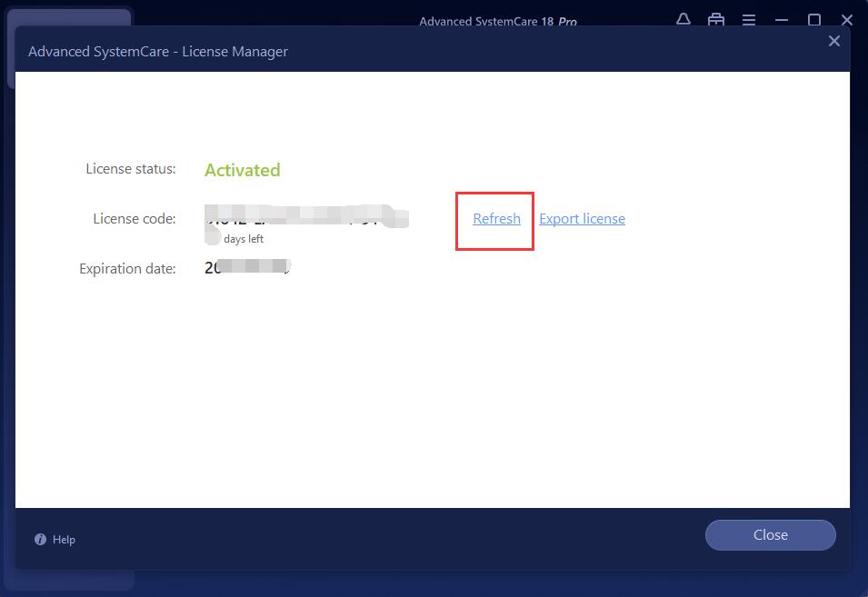Click the 'Expiration date:' label
Image resolution: width=868 pixels, height=597 pixels.
pyautogui.click(x=127, y=268)
